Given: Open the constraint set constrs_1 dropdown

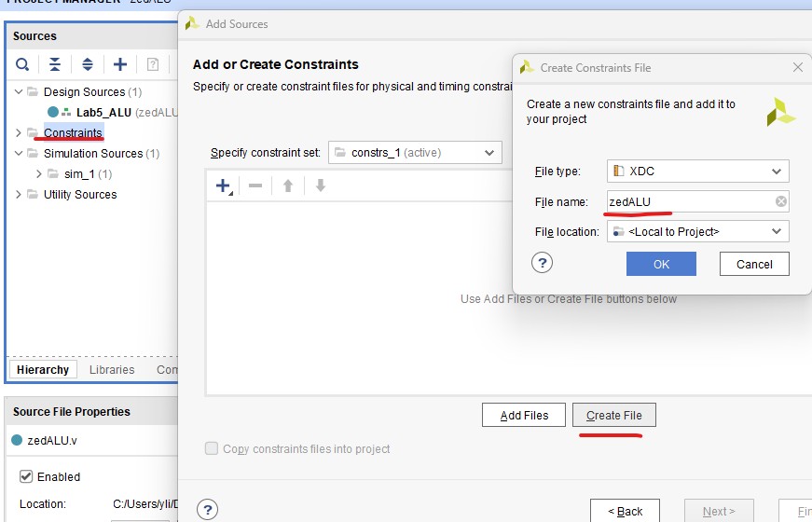Looking at the screenshot, I should tap(414, 152).
